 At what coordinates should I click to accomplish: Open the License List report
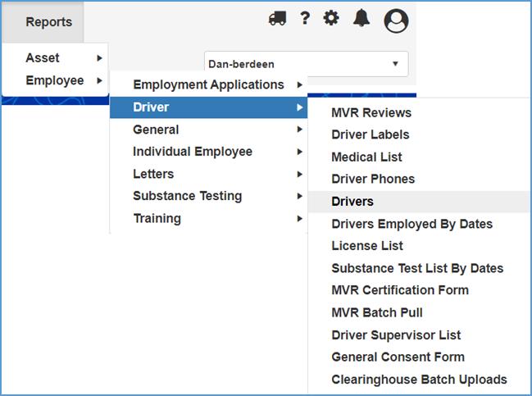coord(367,246)
